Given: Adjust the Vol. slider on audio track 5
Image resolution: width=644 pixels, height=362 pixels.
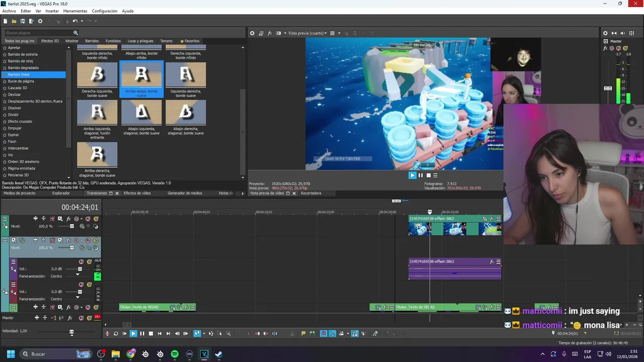Looking at the screenshot, I should [79, 269].
